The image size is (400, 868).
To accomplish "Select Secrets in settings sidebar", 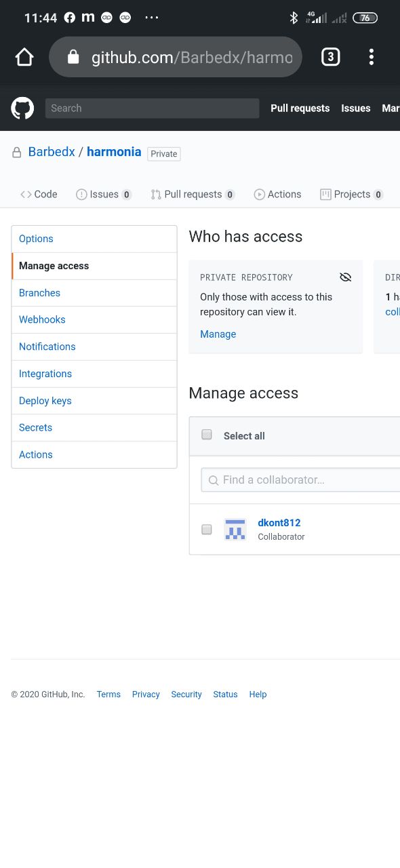I will pyautogui.click(x=94, y=427).
